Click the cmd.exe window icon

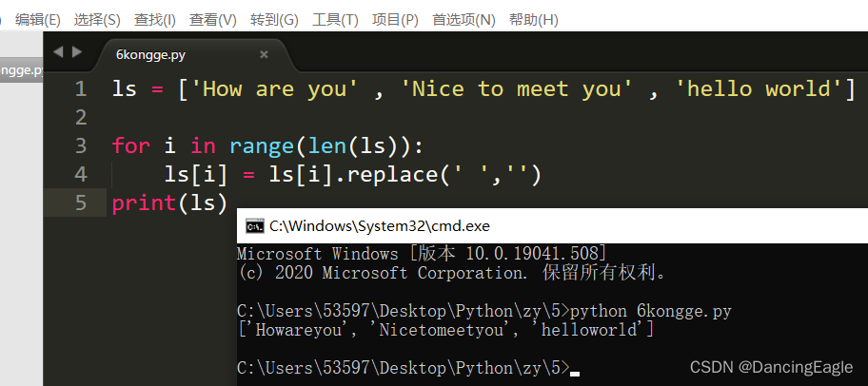click(255, 226)
